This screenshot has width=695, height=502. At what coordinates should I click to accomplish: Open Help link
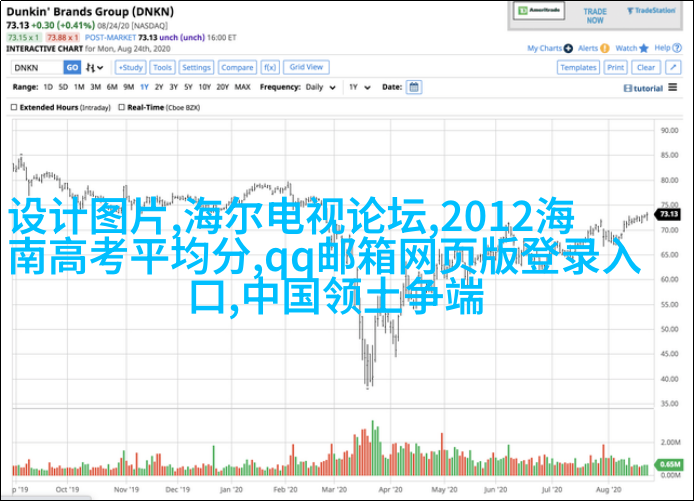[x=662, y=48]
